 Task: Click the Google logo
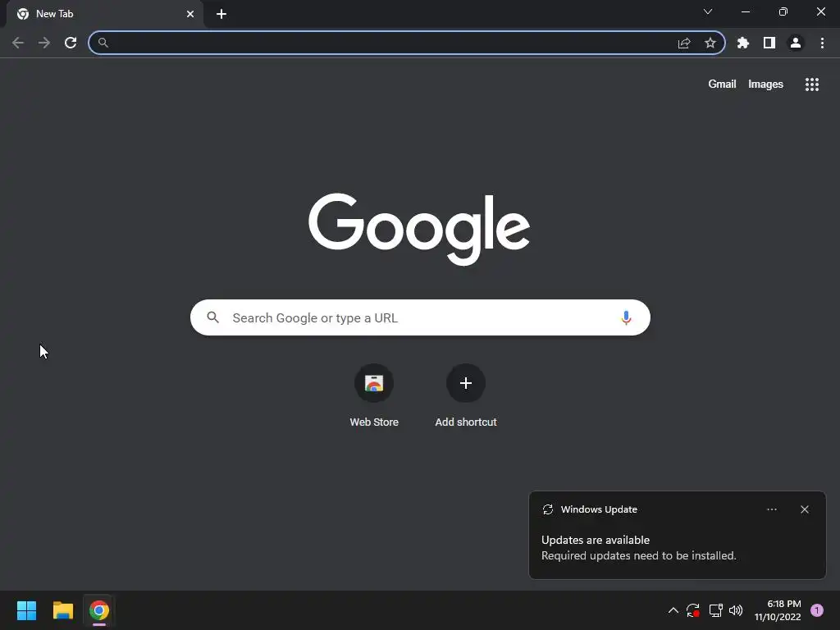click(419, 230)
